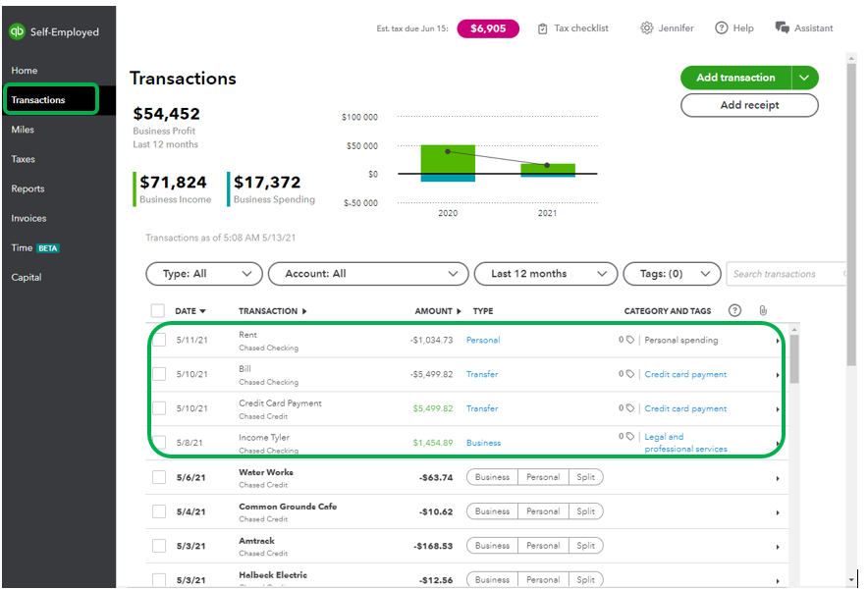Open the Tags: (0) dropdown
Image resolution: width=868 pixels, height=590 pixels.
pyautogui.click(x=672, y=274)
